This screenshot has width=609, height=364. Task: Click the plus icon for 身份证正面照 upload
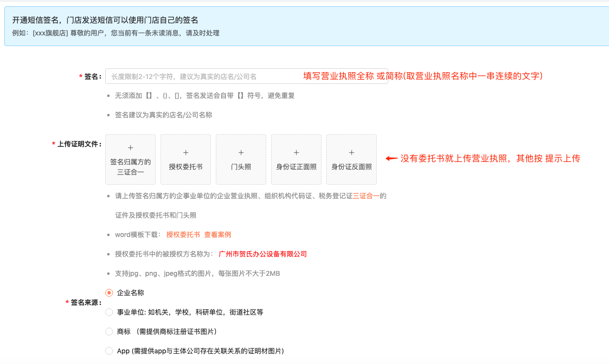(x=296, y=153)
